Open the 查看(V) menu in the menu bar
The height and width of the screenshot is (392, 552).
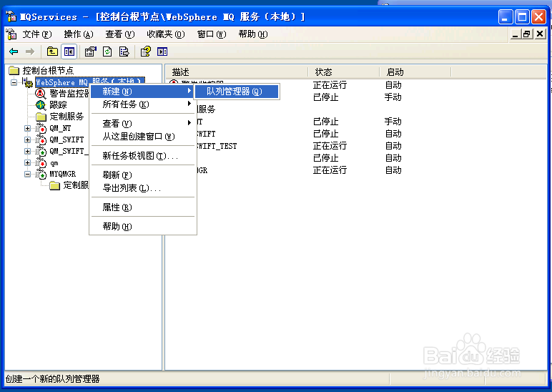coord(120,34)
